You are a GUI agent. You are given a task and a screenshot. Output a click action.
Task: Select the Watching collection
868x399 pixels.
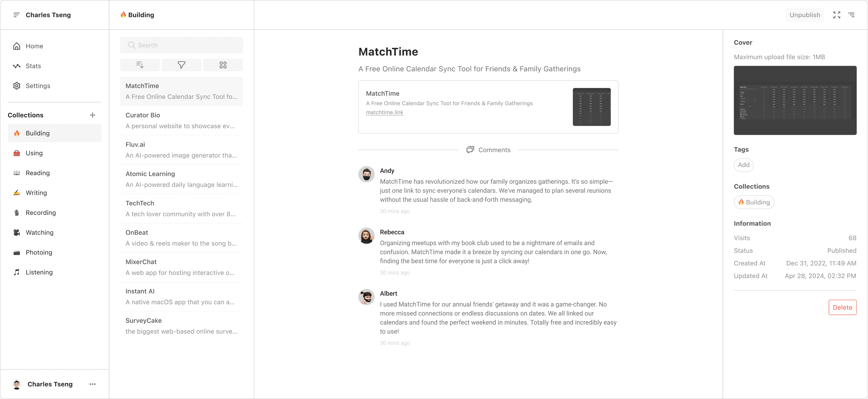pyautogui.click(x=39, y=233)
